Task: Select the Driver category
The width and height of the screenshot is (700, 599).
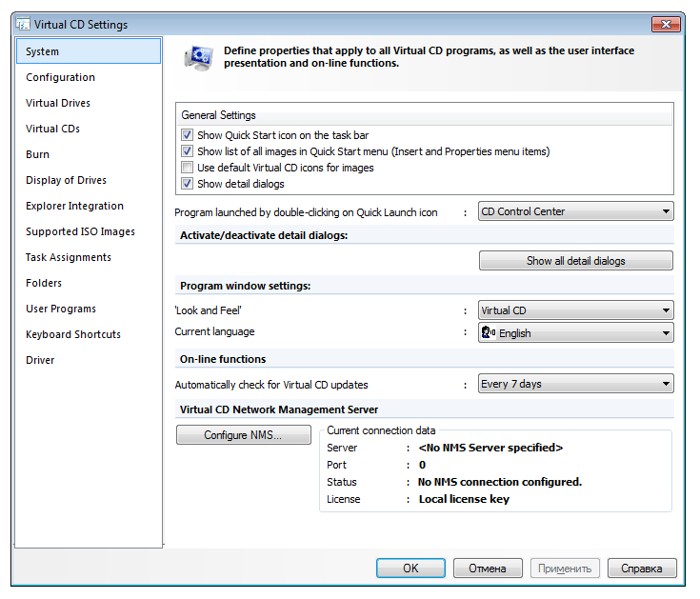Action: click(x=89, y=360)
